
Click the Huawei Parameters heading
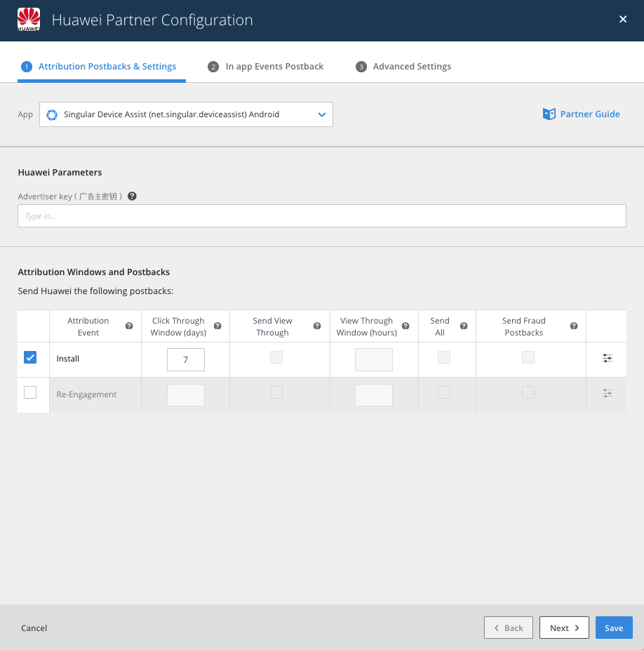click(60, 173)
